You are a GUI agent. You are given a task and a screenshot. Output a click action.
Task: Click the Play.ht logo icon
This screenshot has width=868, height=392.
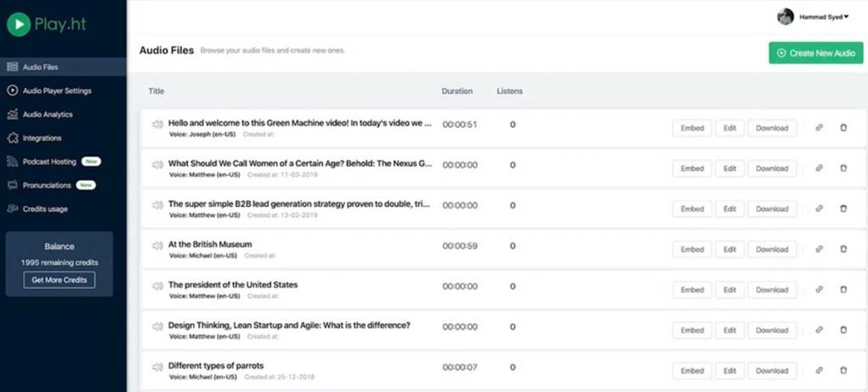click(x=19, y=25)
